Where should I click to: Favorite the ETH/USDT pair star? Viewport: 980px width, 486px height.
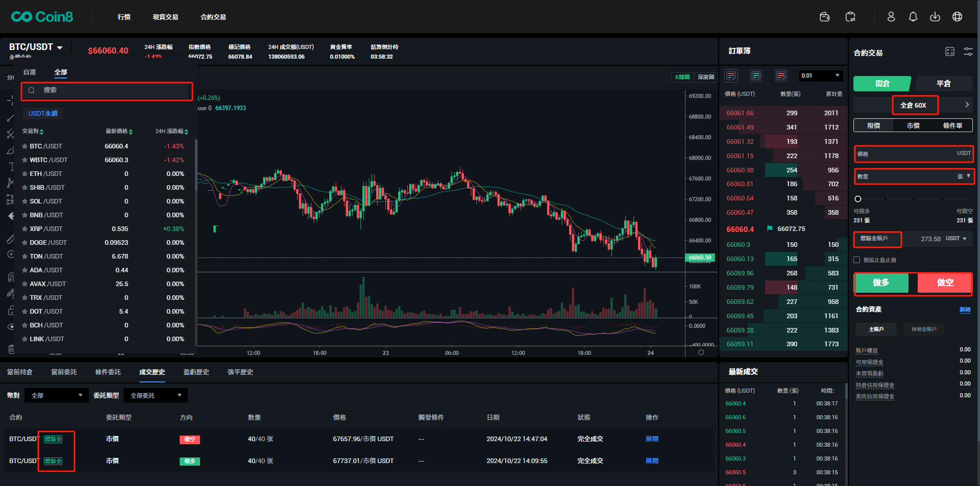24,174
